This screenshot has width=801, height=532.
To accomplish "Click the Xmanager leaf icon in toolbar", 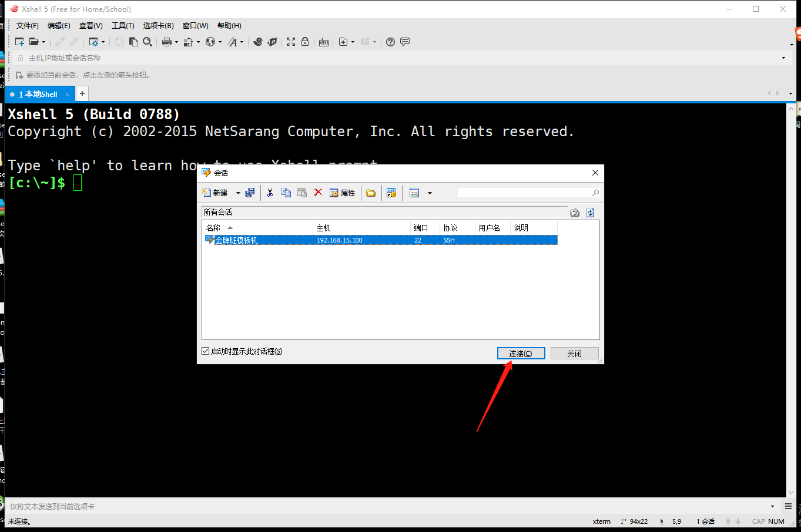I will click(272, 42).
